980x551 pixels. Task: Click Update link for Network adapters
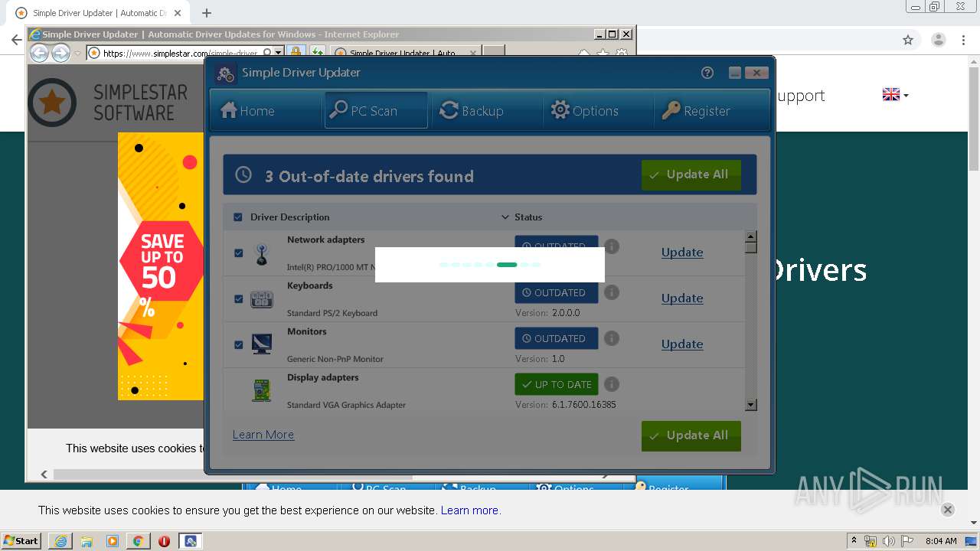(682, 252)
